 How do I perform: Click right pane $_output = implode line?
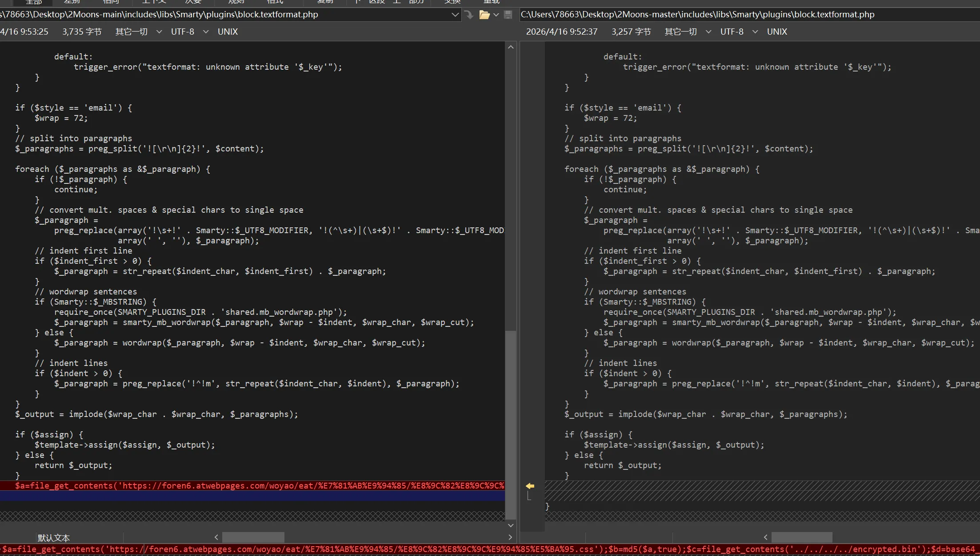pos(706,414)
